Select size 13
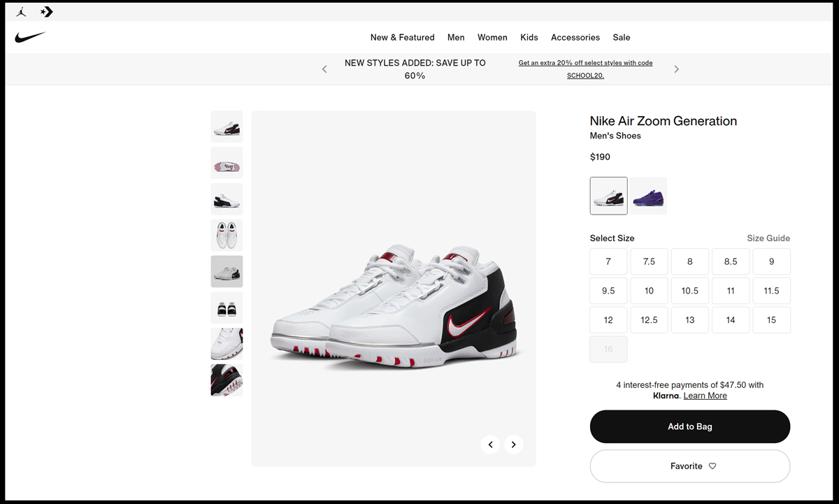839x504 pixels. coord(690,320)
